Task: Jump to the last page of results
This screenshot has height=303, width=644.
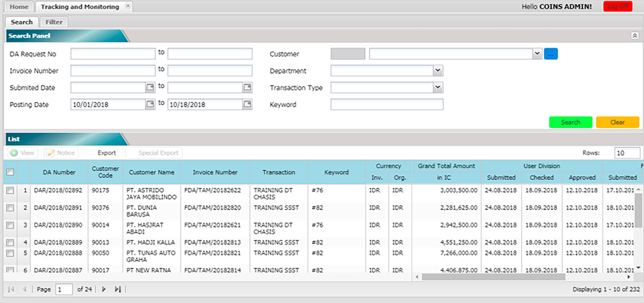Action: [x=117, y=289]
